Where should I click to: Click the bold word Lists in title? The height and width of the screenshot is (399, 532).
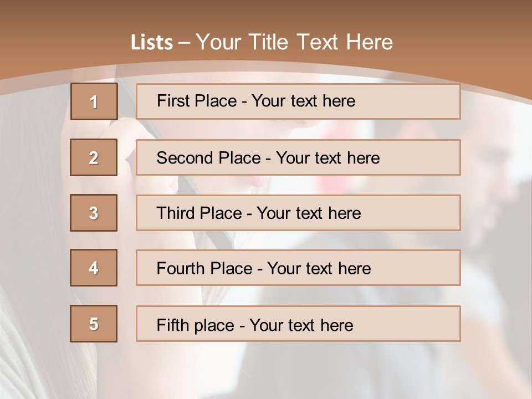click(151, 42)
